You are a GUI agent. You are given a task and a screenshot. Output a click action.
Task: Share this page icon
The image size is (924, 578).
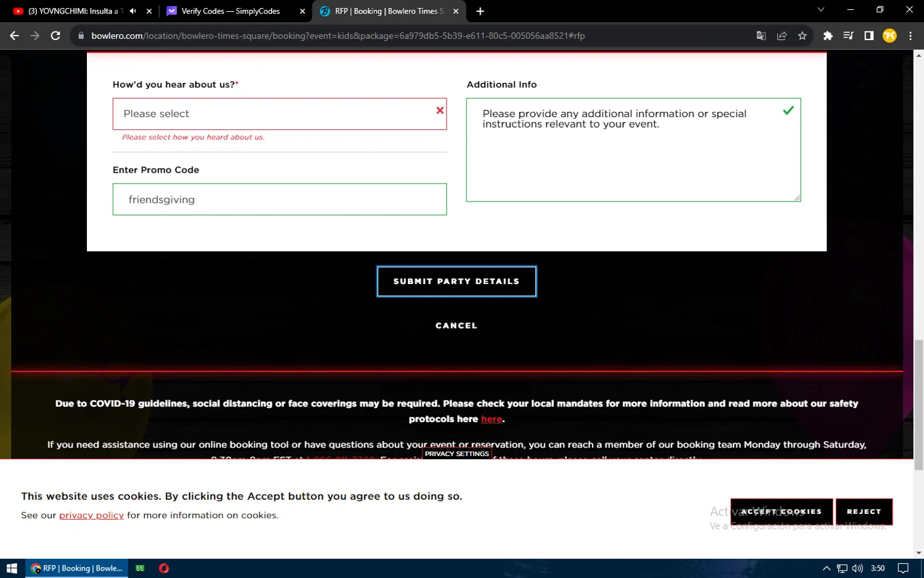tap(782, 36)
